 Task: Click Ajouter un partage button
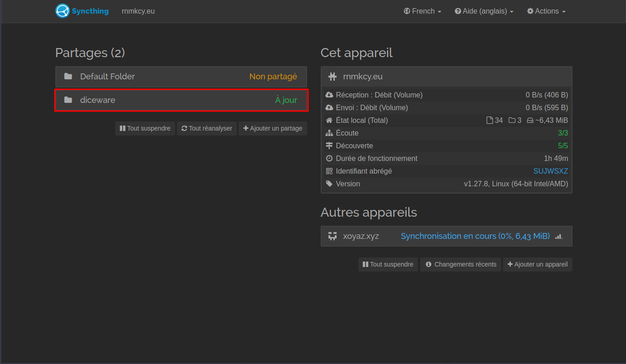coord(273,128)
